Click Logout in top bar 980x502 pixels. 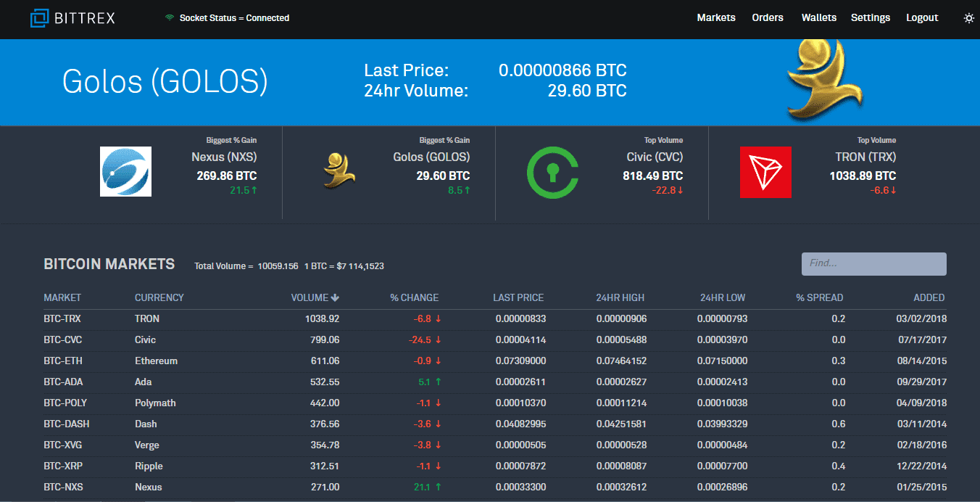[922, 17]
